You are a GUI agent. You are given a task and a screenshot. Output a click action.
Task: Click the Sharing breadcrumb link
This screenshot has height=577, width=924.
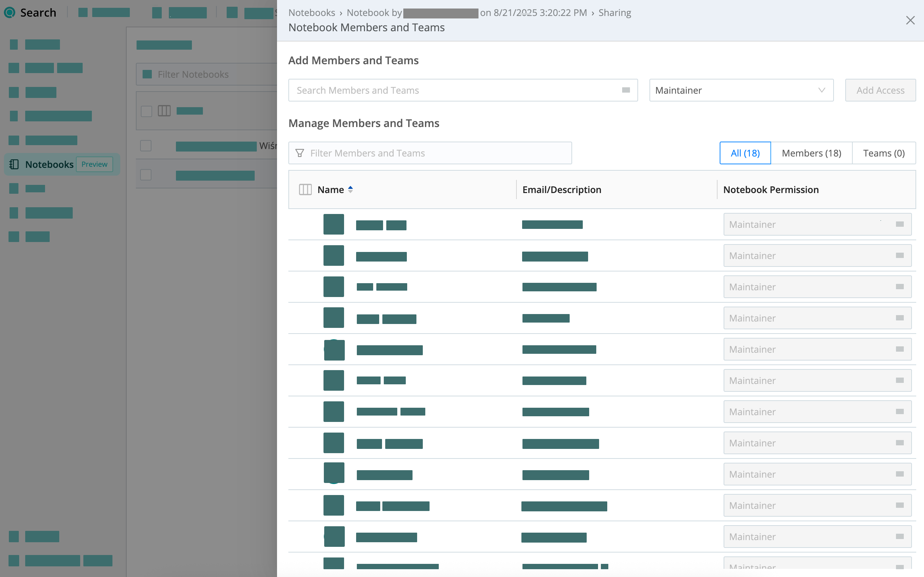click(x=614, y=12)
